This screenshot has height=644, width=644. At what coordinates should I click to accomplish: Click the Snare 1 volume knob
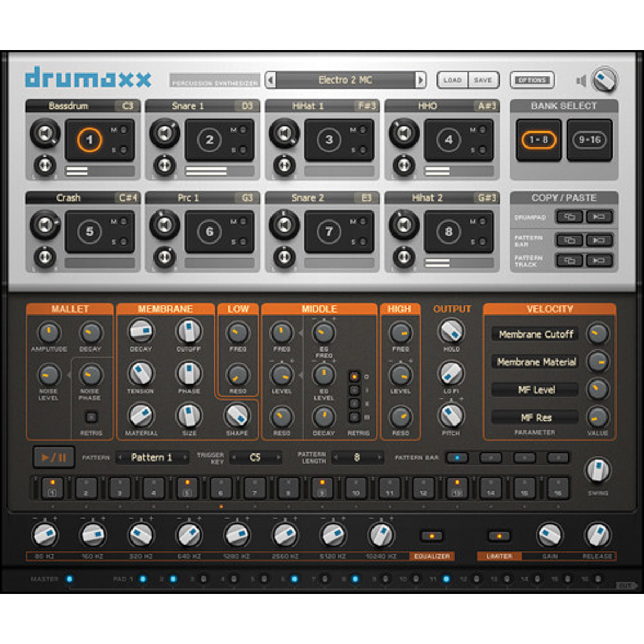click(165, 133)
